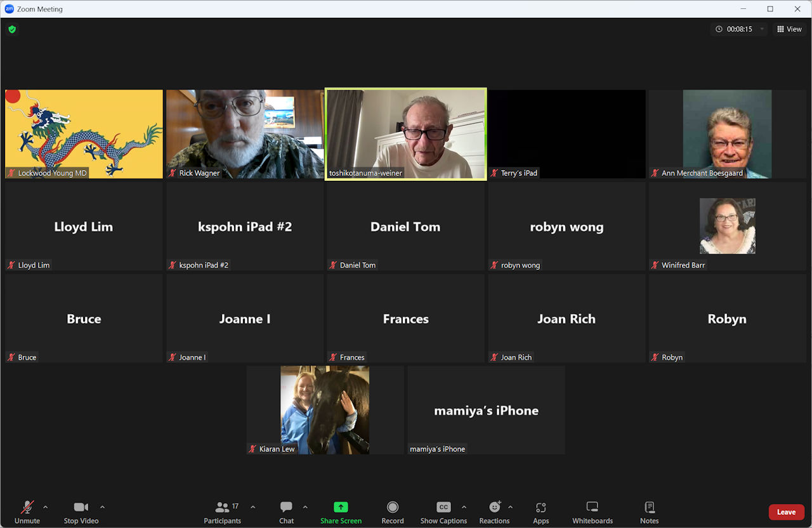This screenshot has height=528, width=812.
Task: Stop Video camera button
Action: click(x=81, y=512)
